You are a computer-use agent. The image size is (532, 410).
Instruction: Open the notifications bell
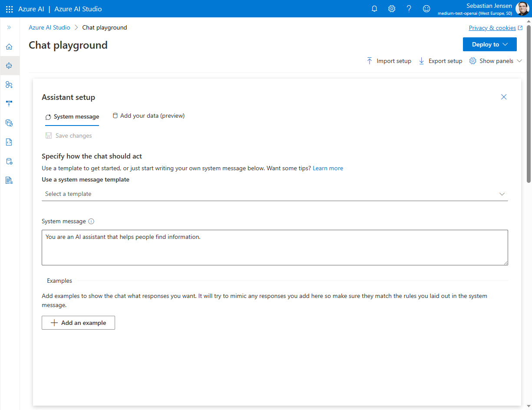pyautogui.click(x=374, y=9)
